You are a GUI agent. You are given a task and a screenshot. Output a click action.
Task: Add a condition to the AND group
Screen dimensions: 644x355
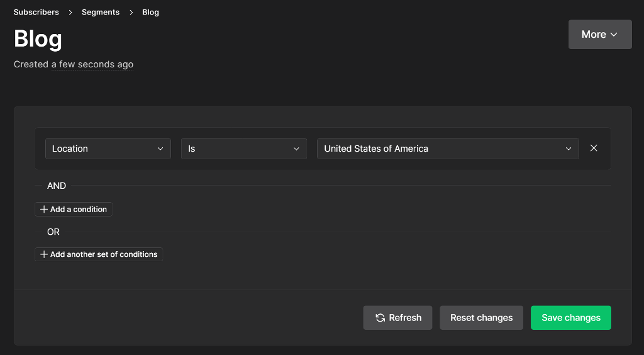tap(74, 210)
